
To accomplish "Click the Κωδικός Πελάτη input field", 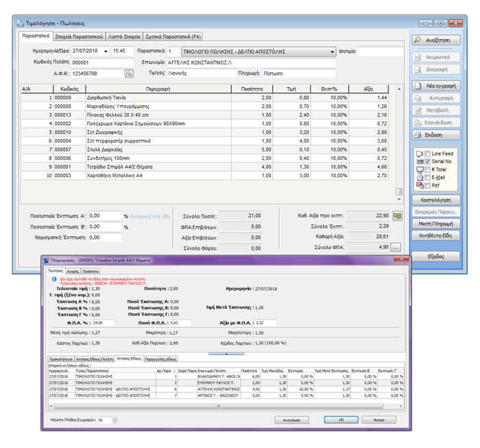I will (96, 62).
